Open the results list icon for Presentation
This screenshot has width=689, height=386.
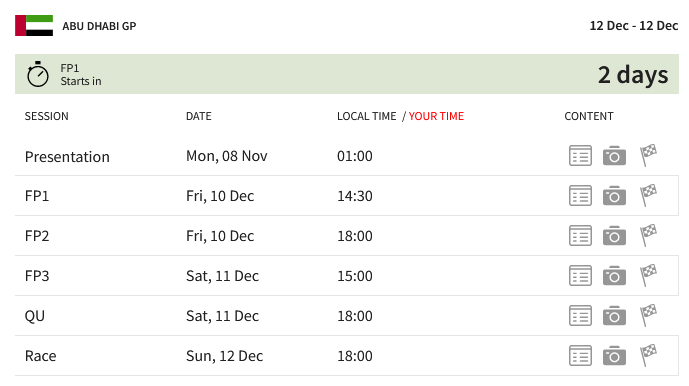(580, 156)
